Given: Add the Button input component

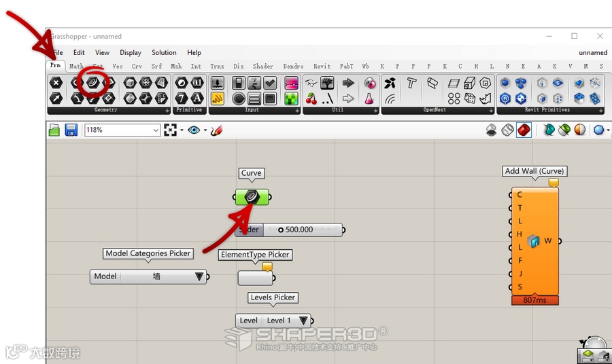Looking at the screenshot, I should 270,98.
